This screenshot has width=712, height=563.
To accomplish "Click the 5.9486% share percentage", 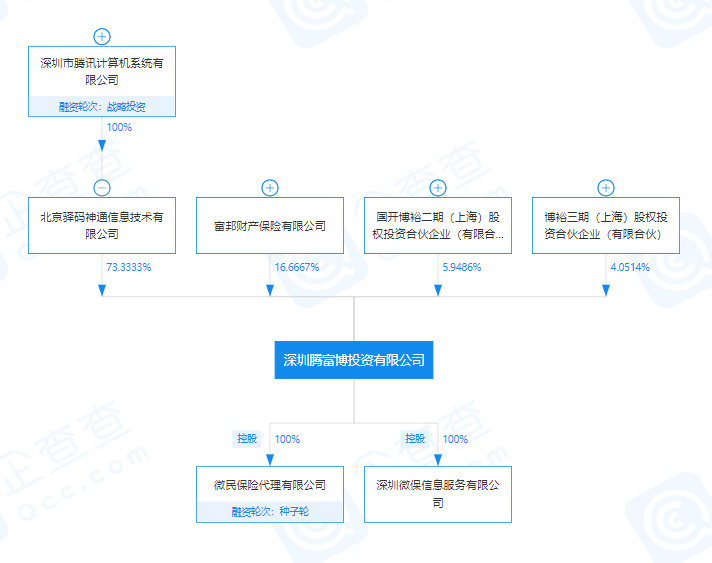I will 462,267.
